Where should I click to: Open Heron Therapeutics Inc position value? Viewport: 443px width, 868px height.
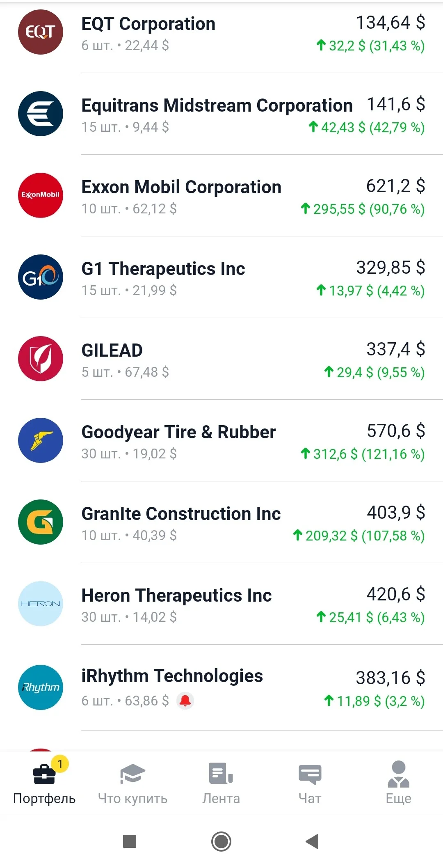[395, 594]
